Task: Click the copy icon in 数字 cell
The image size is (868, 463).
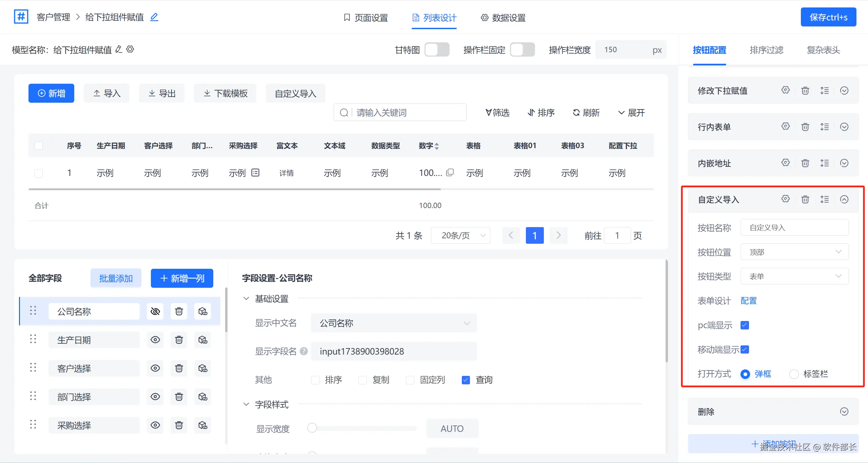Action: tap(450, 173)
